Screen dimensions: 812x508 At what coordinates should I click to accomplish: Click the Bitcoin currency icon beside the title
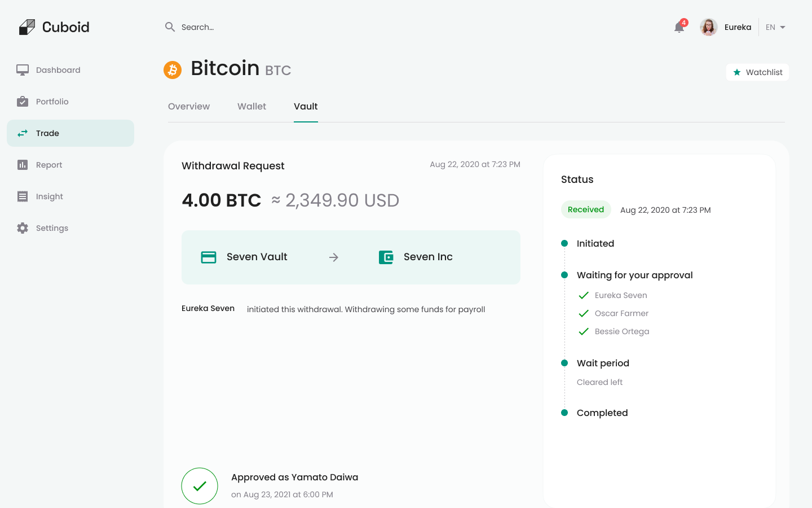[x=172, y=70]
